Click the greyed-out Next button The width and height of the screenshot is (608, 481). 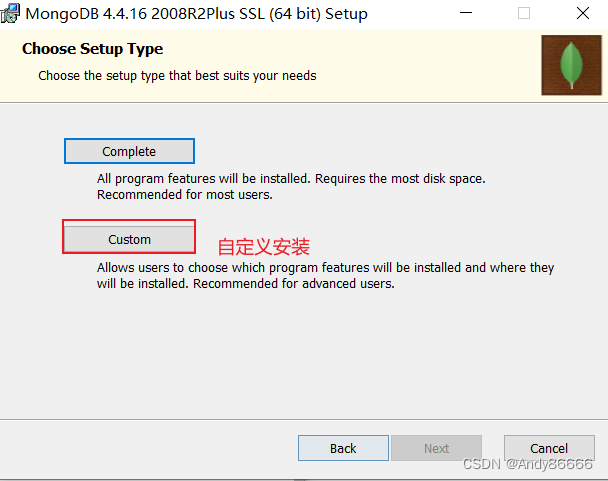coord(436,448)
